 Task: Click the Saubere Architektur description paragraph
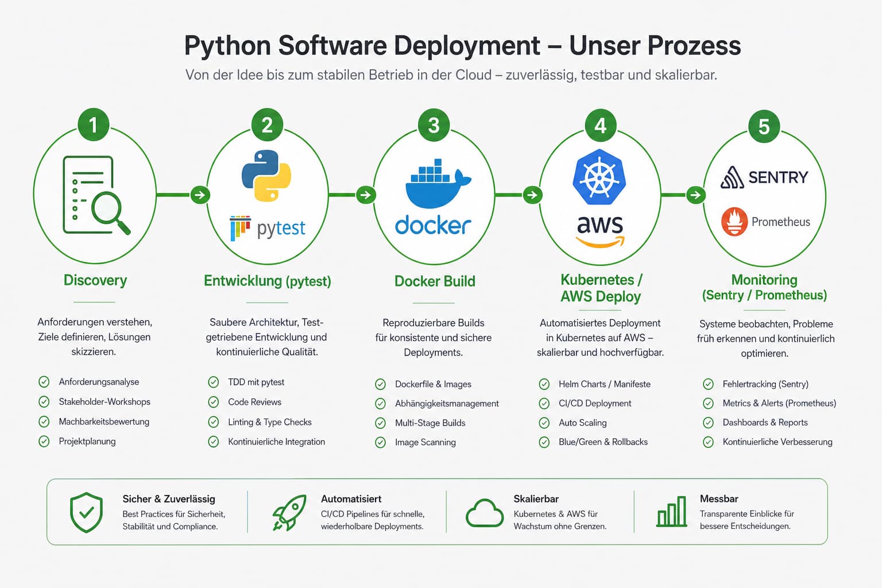pyautogui.click(x=267, y=336)
